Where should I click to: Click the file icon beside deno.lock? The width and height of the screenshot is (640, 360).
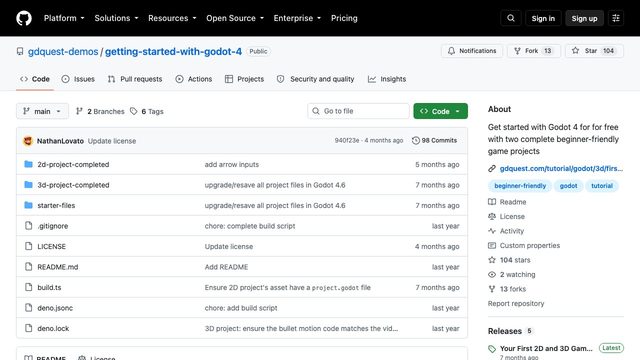tap(28, 328)
